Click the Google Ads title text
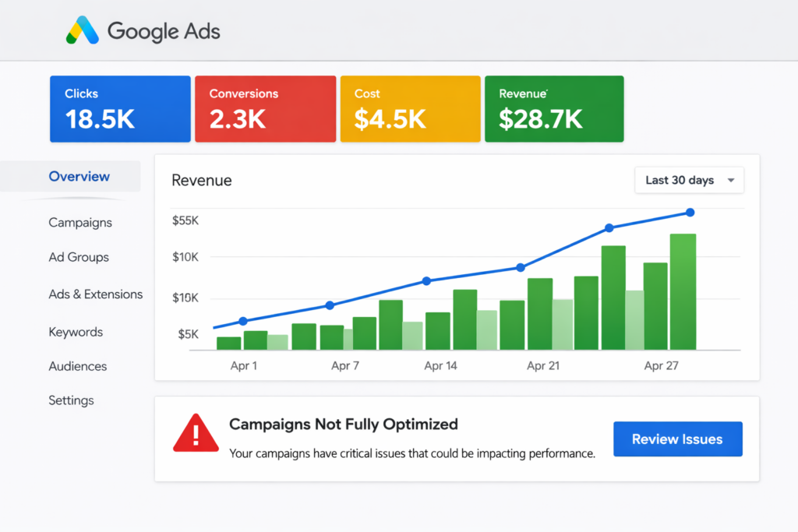The image size is (798, 532). click(164, 31)
